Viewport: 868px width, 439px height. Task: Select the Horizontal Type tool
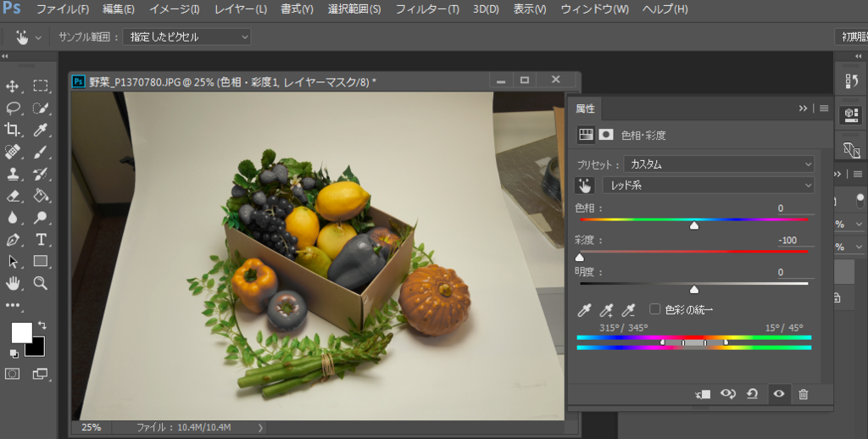click(x=41, y=240)
